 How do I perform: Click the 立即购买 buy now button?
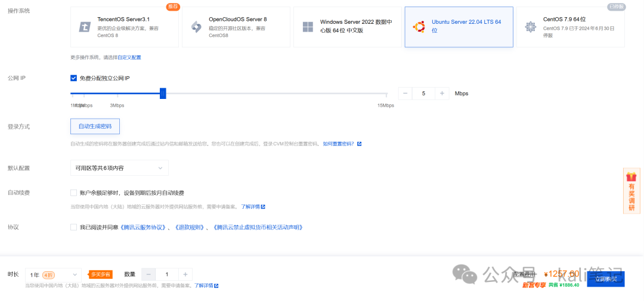(x=605, y=279)
